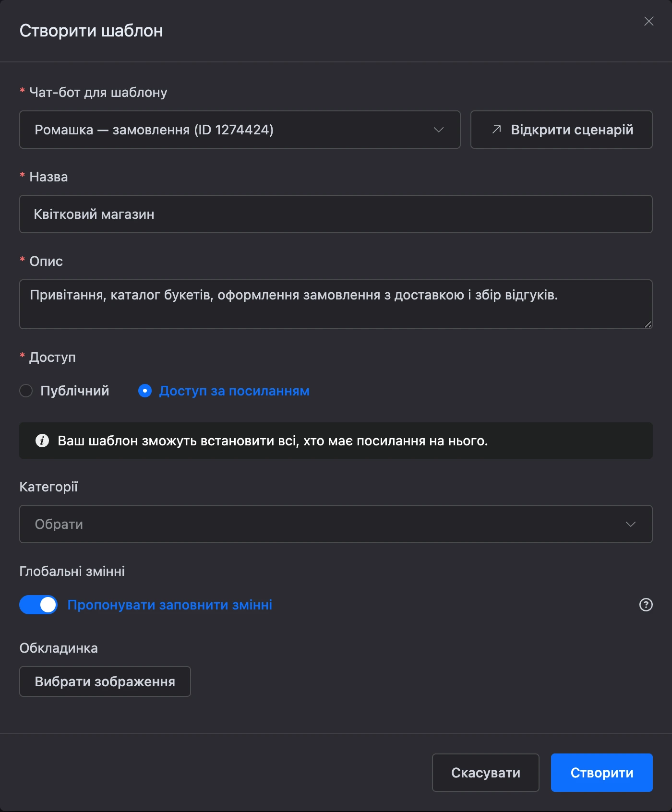The height and width of the screenshot is (812, 672).
Task: Disable the Пропонувати заповнити змінні switch
Action: click(x=38, y=605)
